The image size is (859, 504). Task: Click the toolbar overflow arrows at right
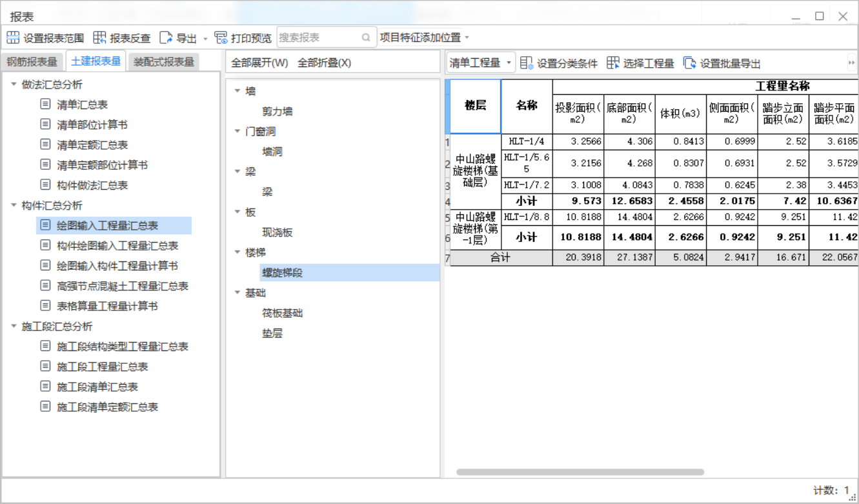(851, 63)
